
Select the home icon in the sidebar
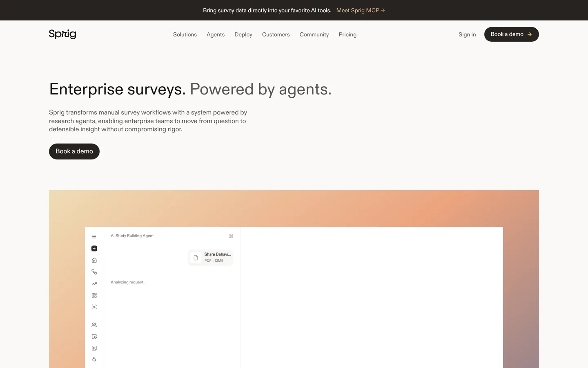coord(94,260)
